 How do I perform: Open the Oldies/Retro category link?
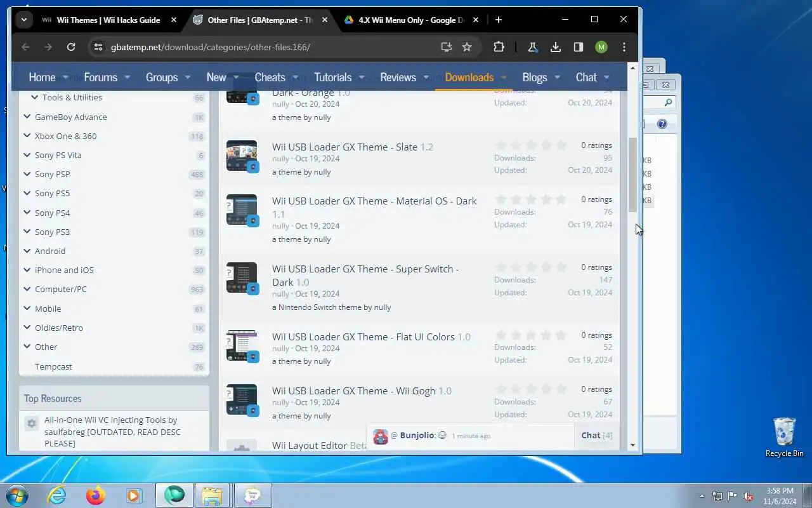(x=59, y=328)
